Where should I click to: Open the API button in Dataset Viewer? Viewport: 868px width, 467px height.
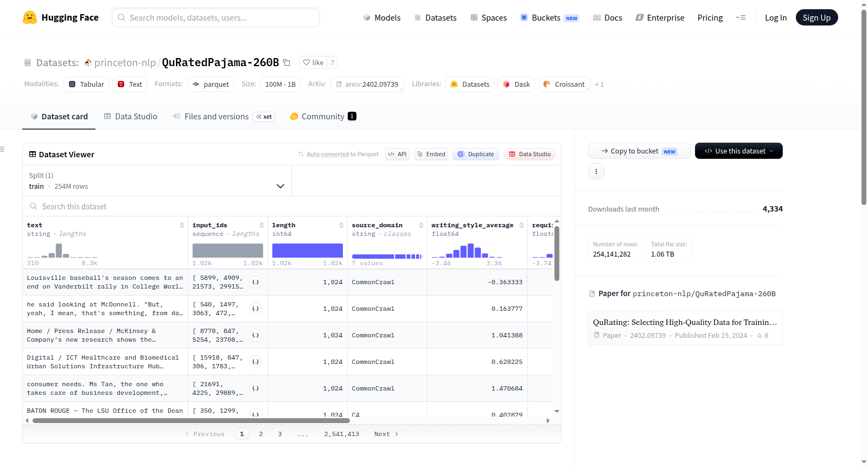[x=397, y=154]
